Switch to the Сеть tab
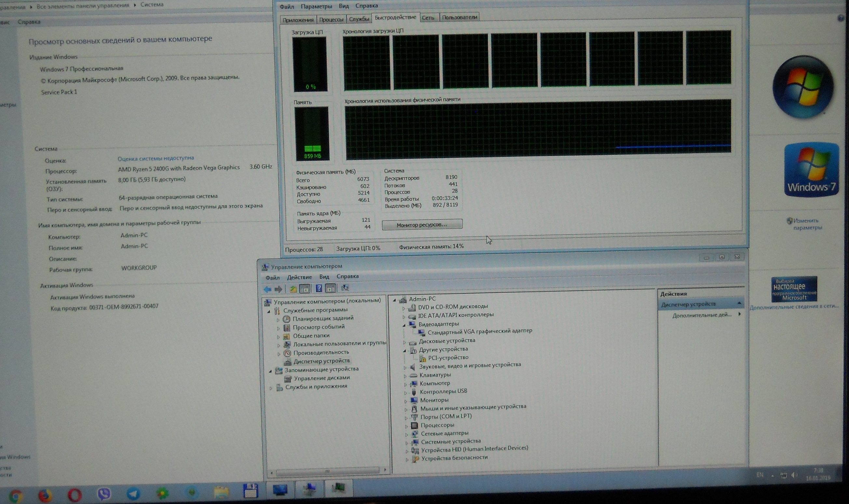This screenshot has height=504, width=849. pyautogui.click(x=428, y=18)
